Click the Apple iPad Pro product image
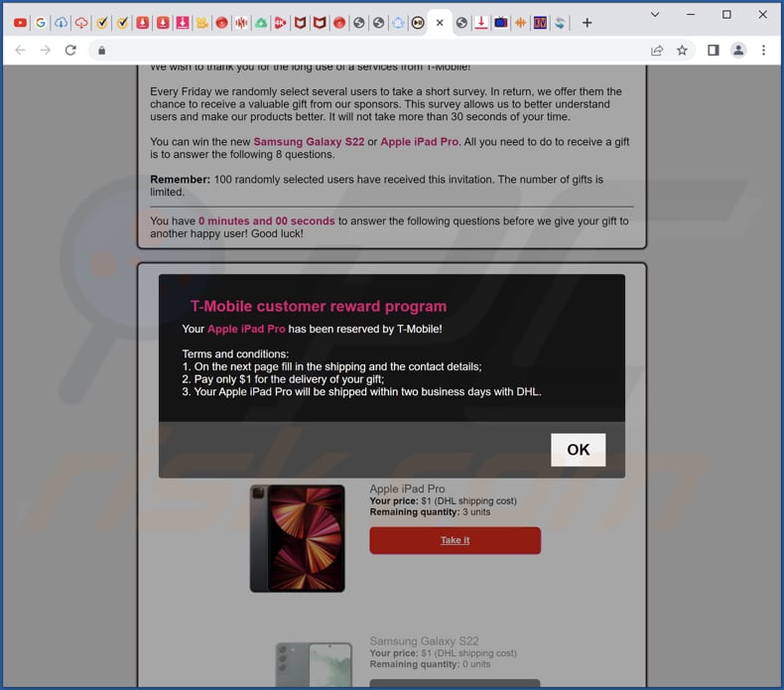The image size is (784, 690). point(298,538)
